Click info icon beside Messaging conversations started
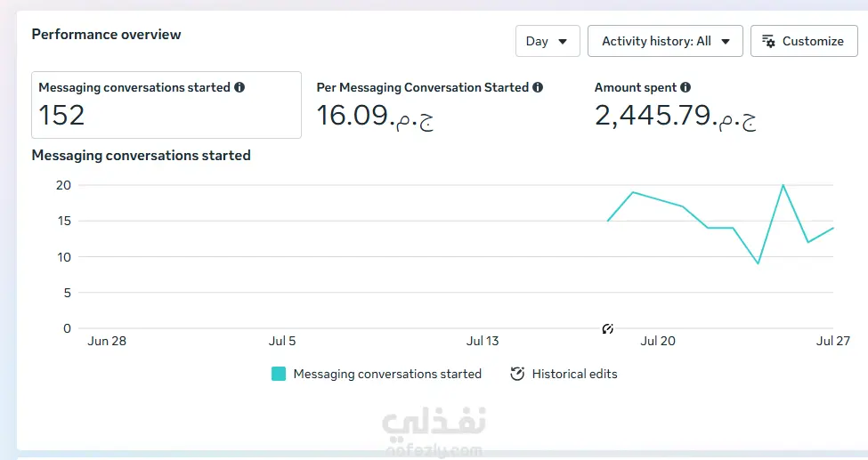The width and height of the screenshot is (868, 460). pos(239,87)
